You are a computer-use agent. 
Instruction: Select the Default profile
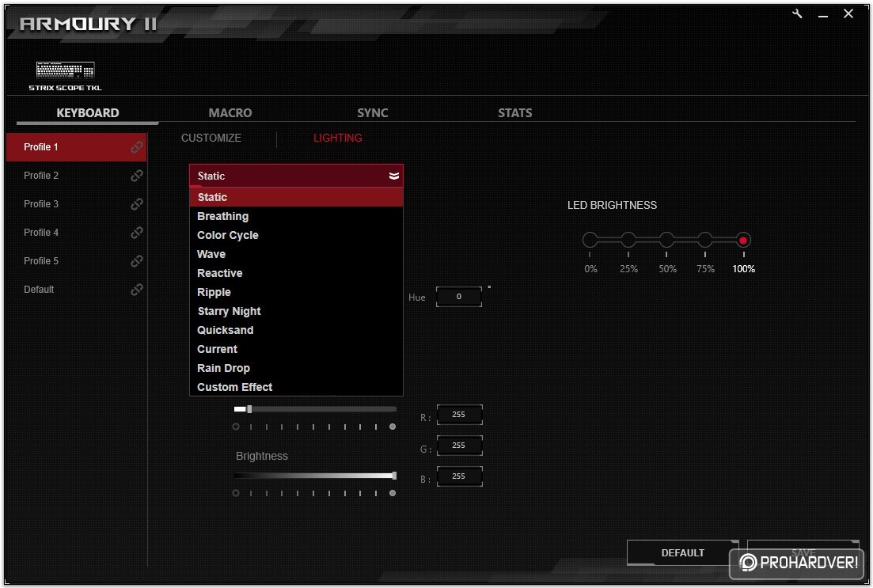pos(76,289)
